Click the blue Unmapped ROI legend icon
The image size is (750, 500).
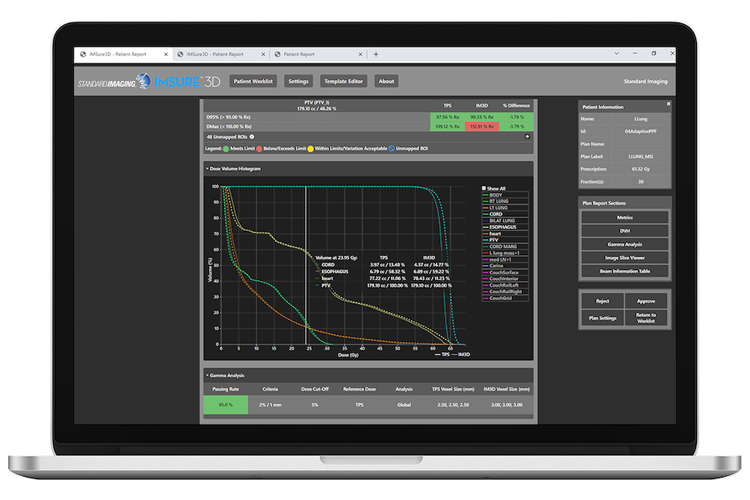tap(391, 149)
